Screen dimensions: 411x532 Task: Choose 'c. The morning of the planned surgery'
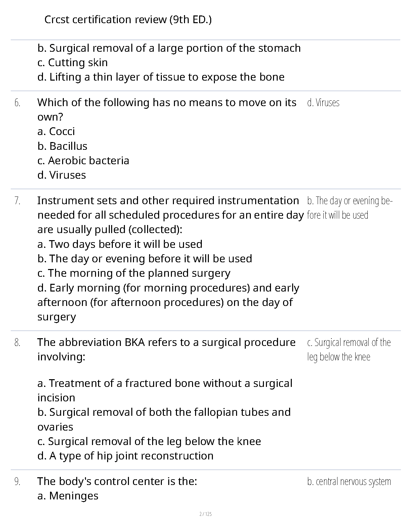point(134,273)
